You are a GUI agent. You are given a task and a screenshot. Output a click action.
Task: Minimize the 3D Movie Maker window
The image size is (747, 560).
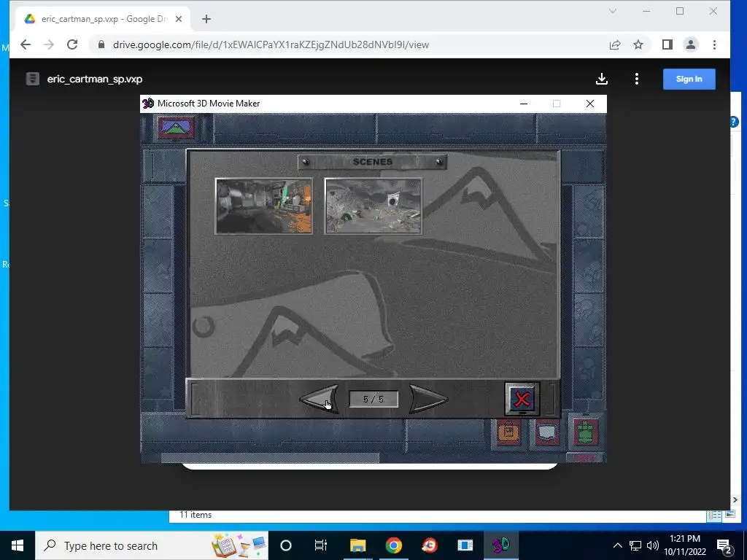(524, 104)
